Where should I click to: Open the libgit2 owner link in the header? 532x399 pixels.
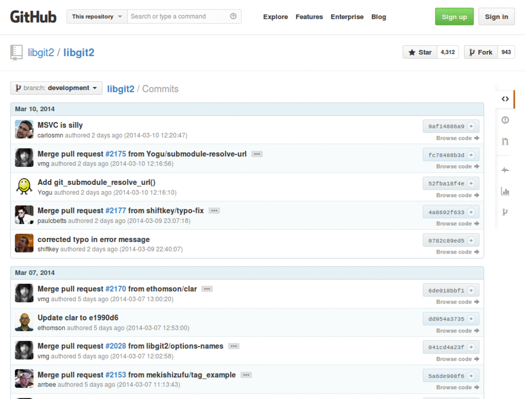(x=41, y=52)
